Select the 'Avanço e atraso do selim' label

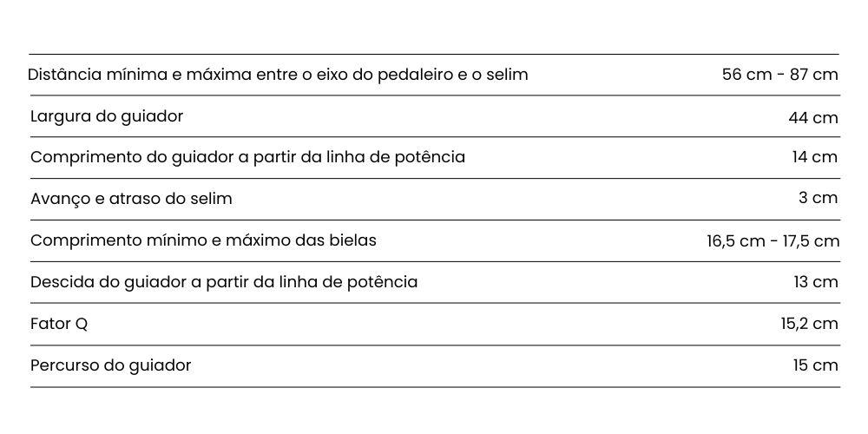[131, 199]
